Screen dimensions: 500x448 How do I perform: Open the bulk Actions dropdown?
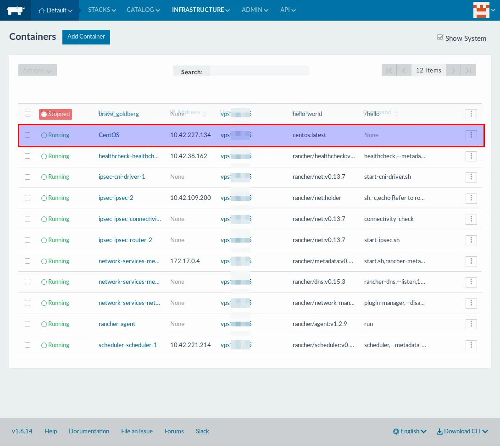pyautogui.click(x=38, y=70)
